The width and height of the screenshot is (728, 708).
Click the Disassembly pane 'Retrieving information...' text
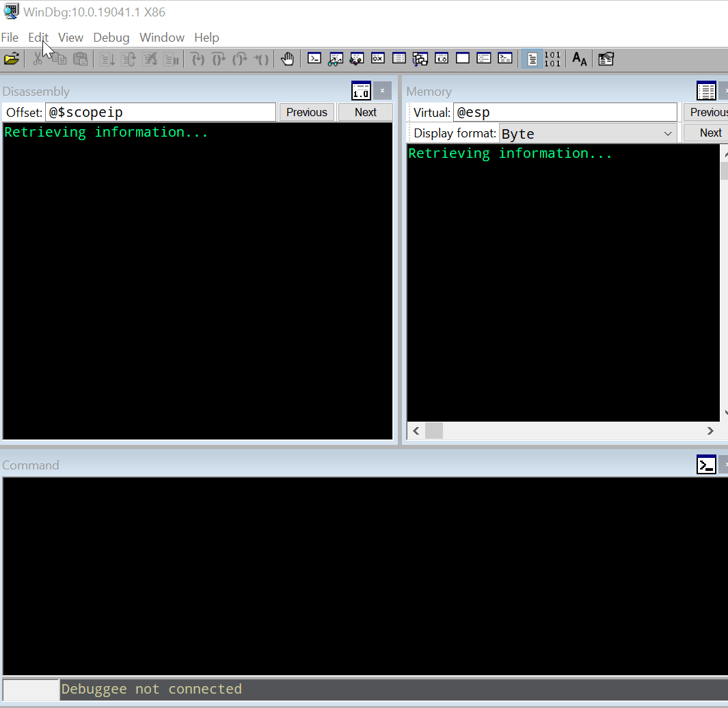pos(107,133)
